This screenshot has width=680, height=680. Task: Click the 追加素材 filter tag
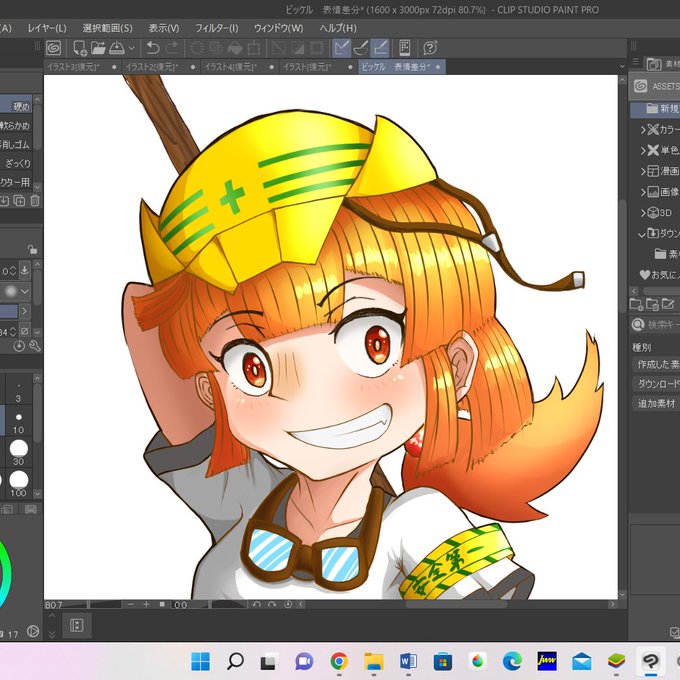pyautogui.click(x=656, y=403)
